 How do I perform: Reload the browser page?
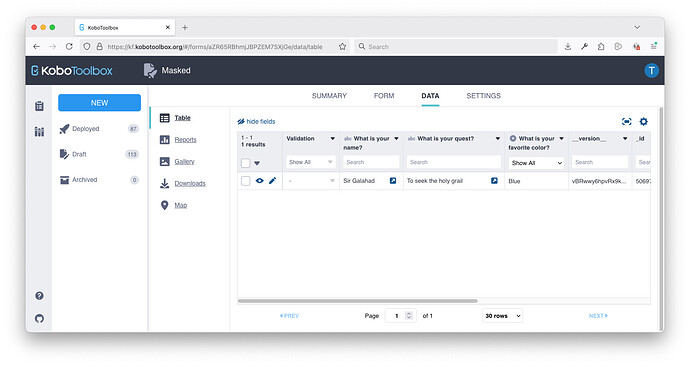(69, 47)
